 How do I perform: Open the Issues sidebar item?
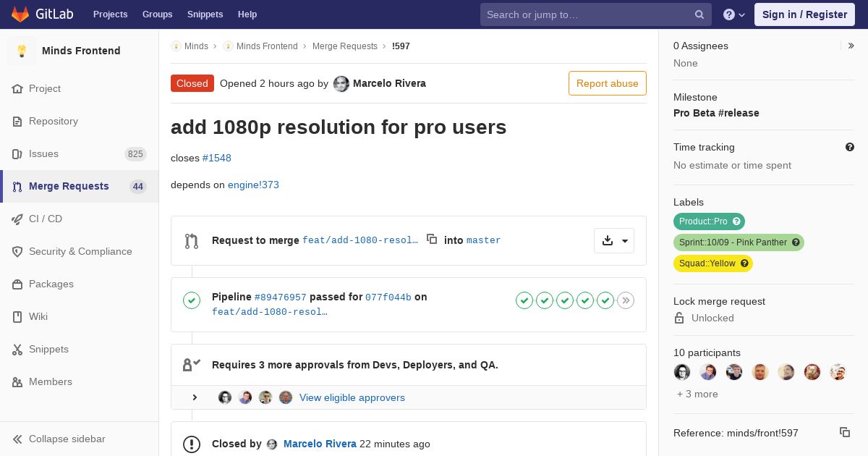click(x=43, y=153)
